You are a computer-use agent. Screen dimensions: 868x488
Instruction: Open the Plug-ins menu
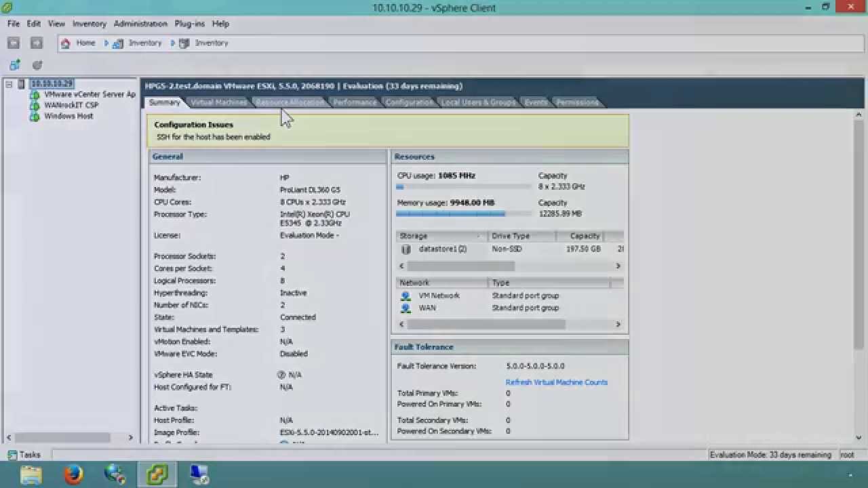pos(189,24)
